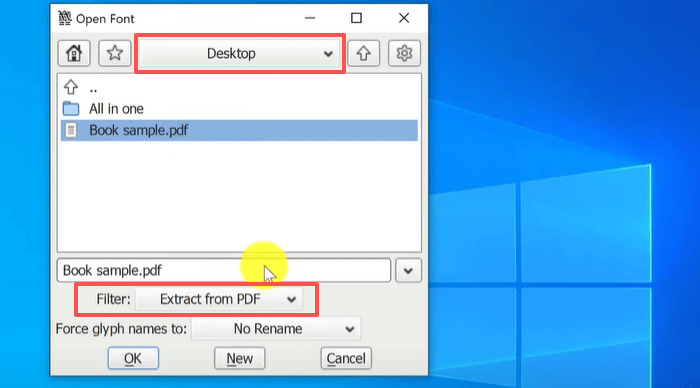Viewport: 700px width, 388px height.
Task: Go up one directory using arrow button
Action: (363, 54)
